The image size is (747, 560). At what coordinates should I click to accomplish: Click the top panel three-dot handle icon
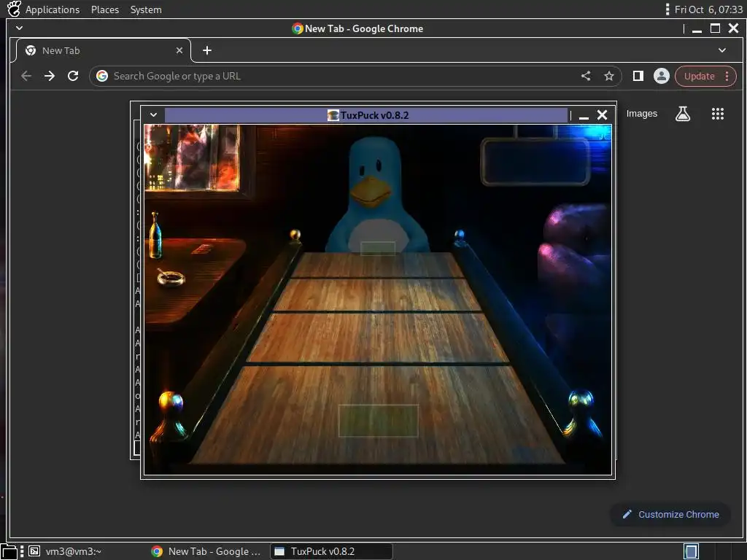tap(667, 9)
